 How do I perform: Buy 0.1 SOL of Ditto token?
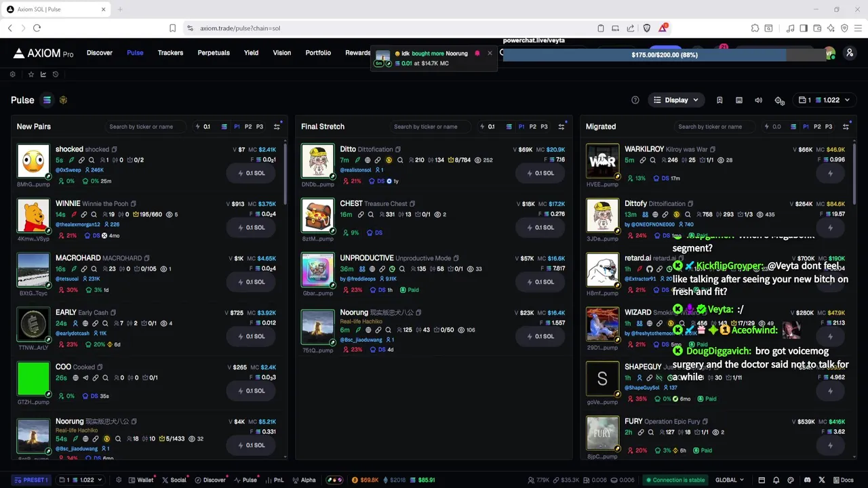tap(540, 173)
